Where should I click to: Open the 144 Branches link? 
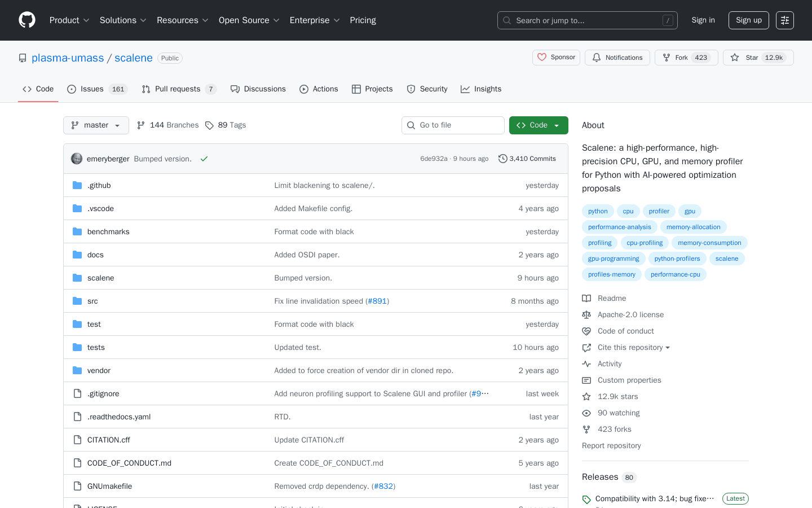click(168, 125)
